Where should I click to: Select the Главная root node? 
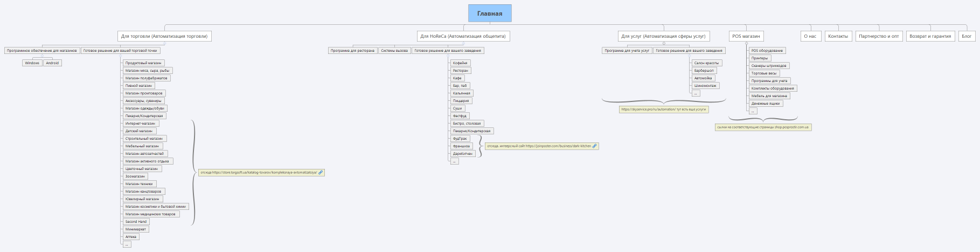pyautogui.click(x=489, y=13)
